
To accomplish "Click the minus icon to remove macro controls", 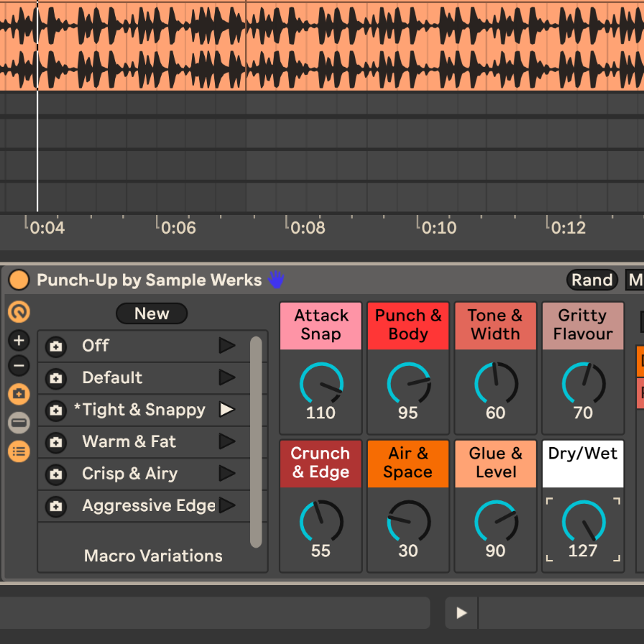I will (19, 366).
